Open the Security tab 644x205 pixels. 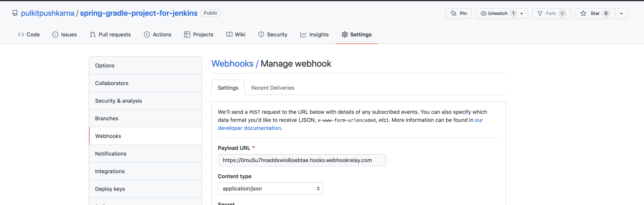273,34
